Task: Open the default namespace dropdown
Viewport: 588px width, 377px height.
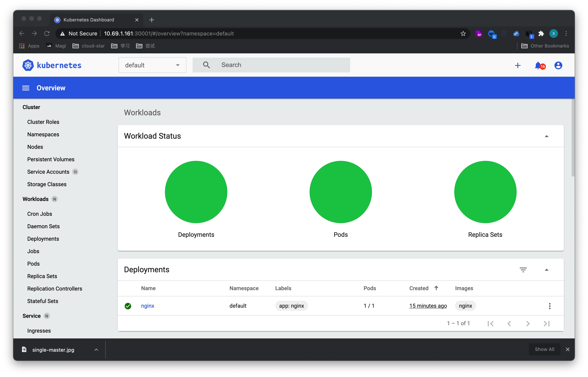Action: (x=152, y=65)
